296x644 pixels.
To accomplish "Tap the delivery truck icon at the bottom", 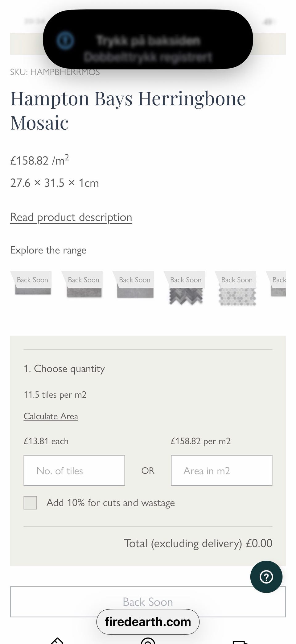I will pyautogui.click(x=240, y=642).
